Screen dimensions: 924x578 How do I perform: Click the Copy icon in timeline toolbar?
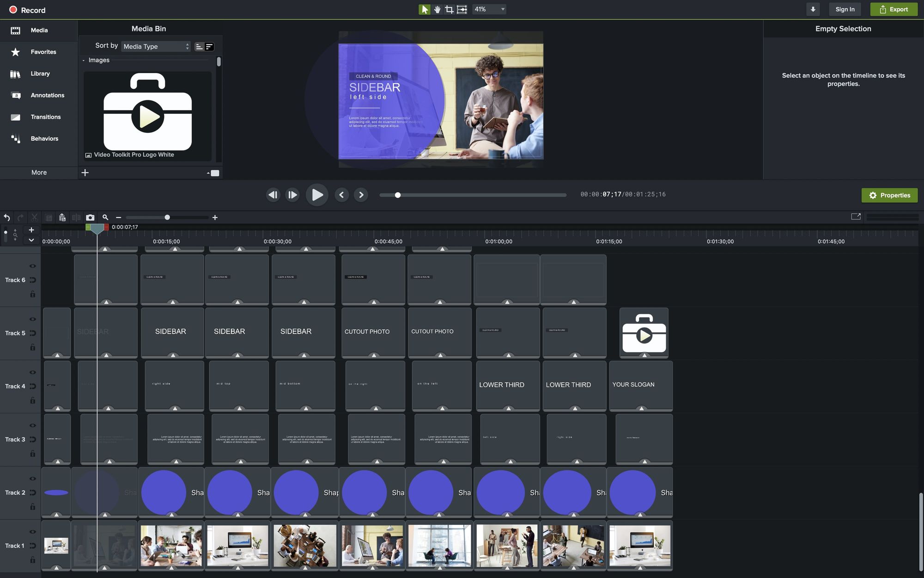tap(49, 217)
